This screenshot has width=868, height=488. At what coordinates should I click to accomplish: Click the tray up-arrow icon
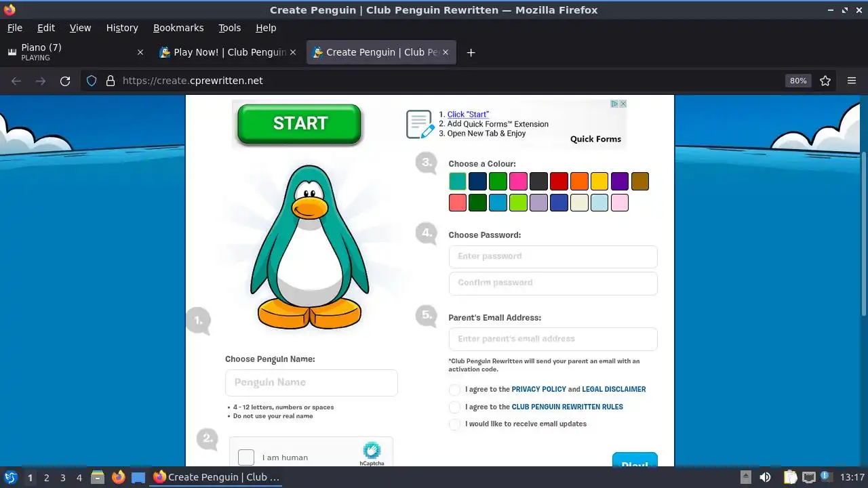[745, 477]
